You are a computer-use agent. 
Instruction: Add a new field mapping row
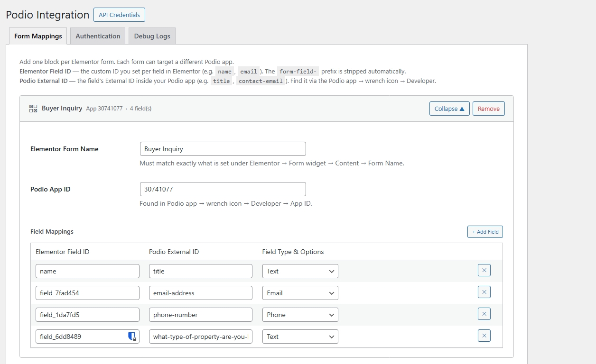[x=485, y=232]
